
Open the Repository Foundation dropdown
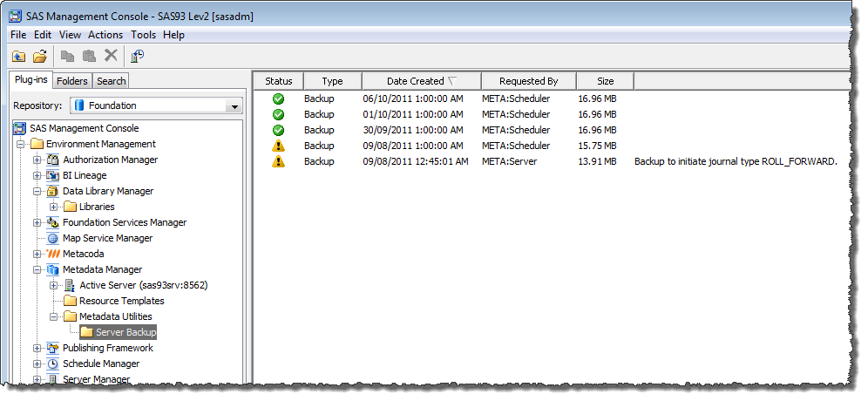click(234, 105)
